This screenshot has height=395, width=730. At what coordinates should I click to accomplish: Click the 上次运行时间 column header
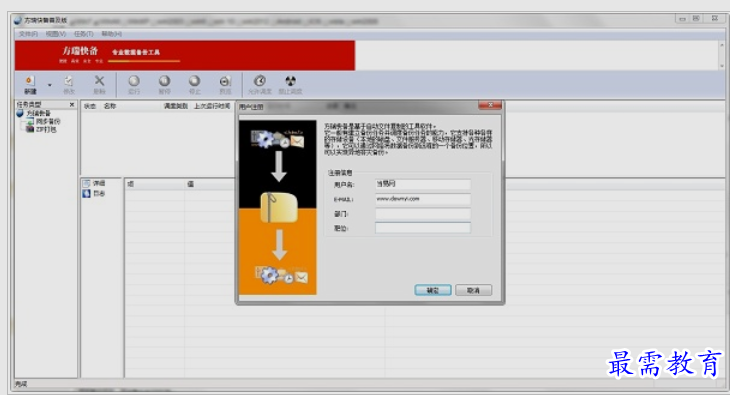212,106
